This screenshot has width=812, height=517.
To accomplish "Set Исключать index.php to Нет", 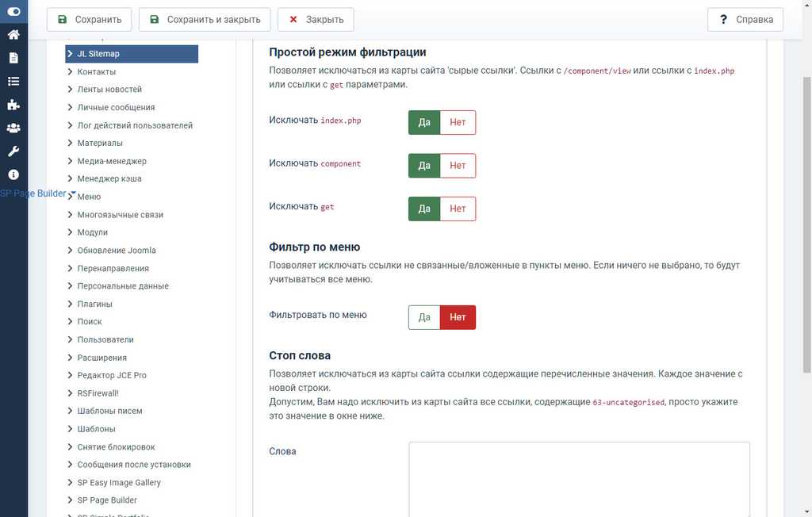I will click(458, 122).
